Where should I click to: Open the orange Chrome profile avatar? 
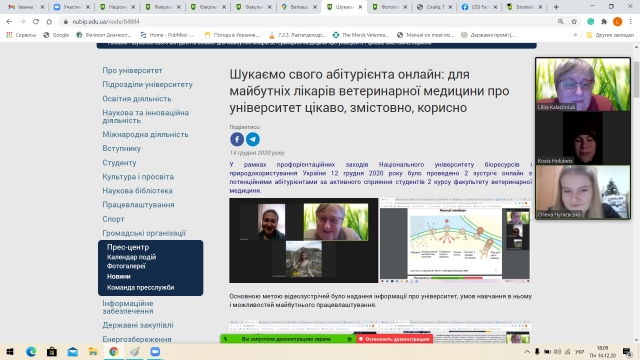pos(618,22)
